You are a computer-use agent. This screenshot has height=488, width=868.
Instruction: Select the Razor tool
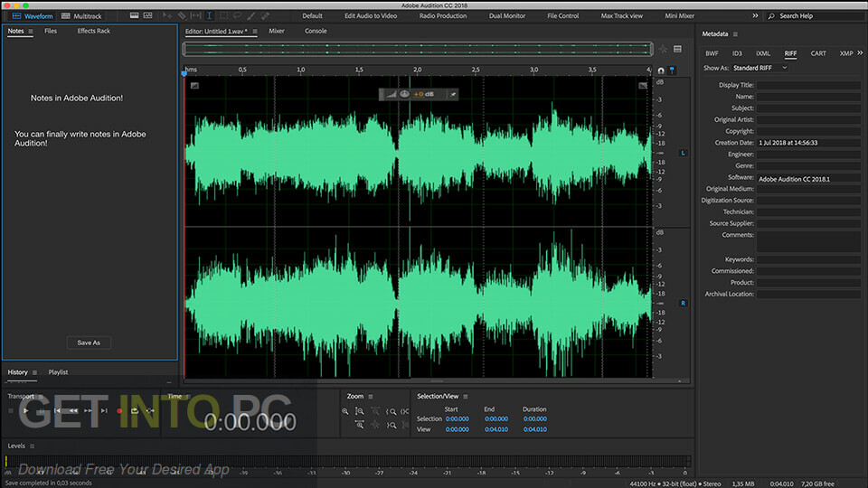tap(182, 16)
